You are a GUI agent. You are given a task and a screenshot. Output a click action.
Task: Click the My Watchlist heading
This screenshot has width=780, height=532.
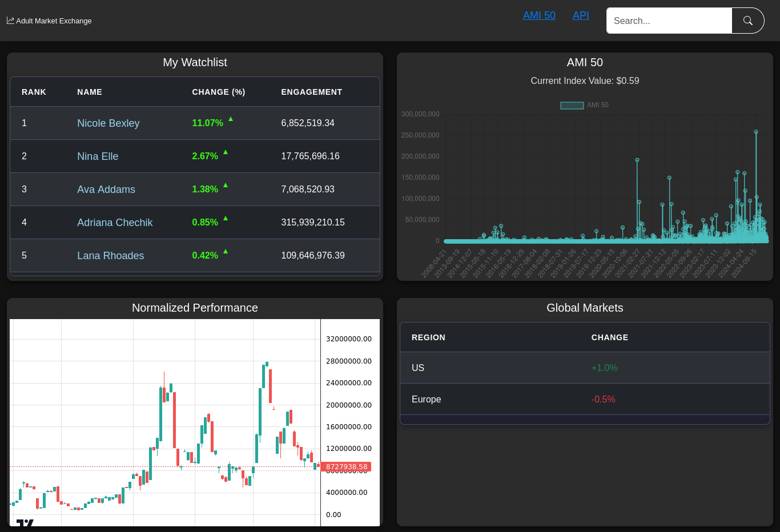(195, 62)
